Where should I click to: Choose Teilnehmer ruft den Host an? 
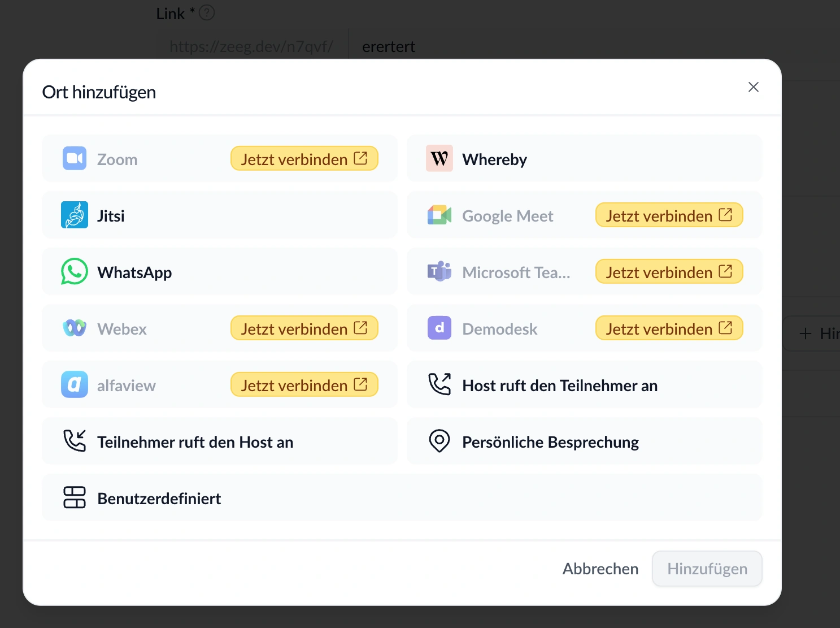220,441
